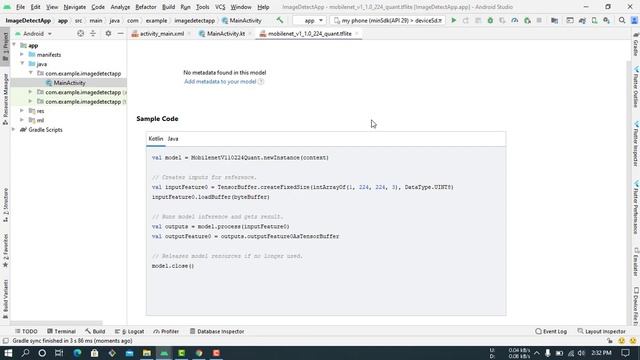
Task: Open the Build Variants side tab
Action: click(x=5, y=299)
